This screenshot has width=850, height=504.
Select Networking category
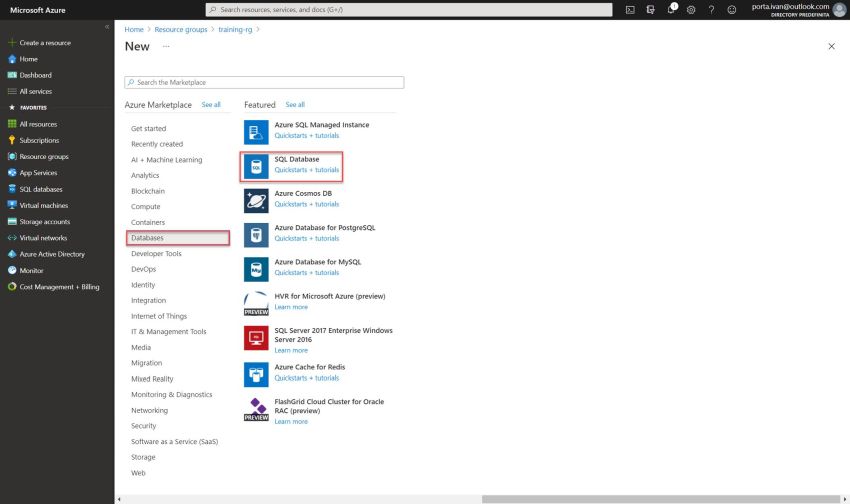tap(149, 410)
